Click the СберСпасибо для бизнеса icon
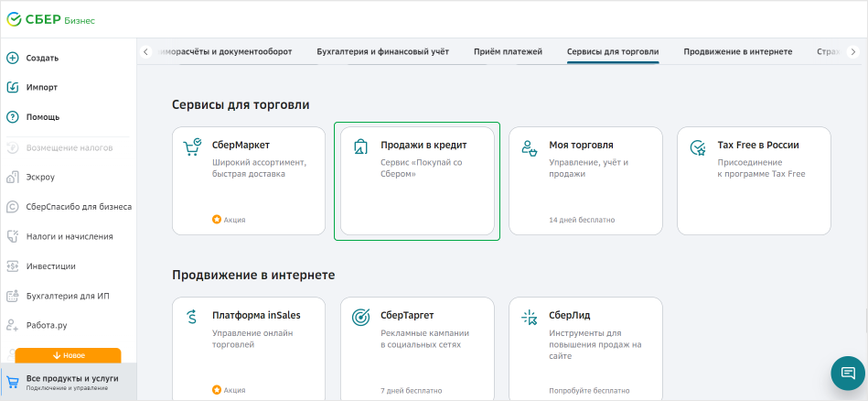The width and height of the screenshot is (868, 401). coord(12,207)
